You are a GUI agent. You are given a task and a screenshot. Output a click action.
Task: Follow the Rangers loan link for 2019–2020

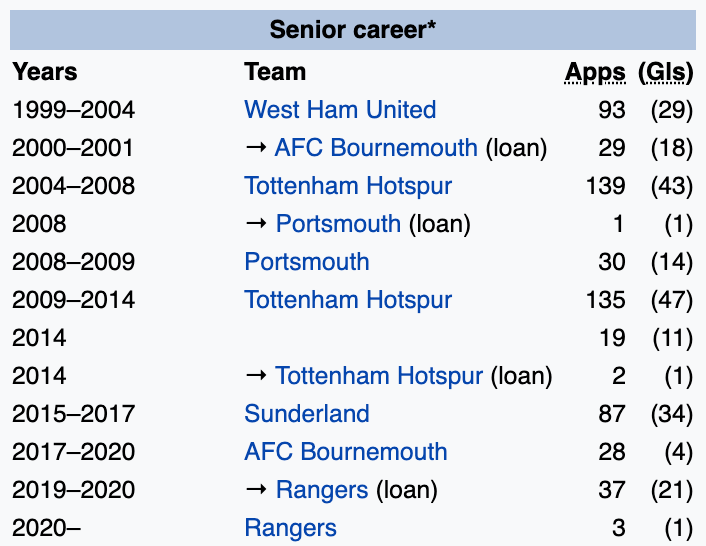(322, 490)
